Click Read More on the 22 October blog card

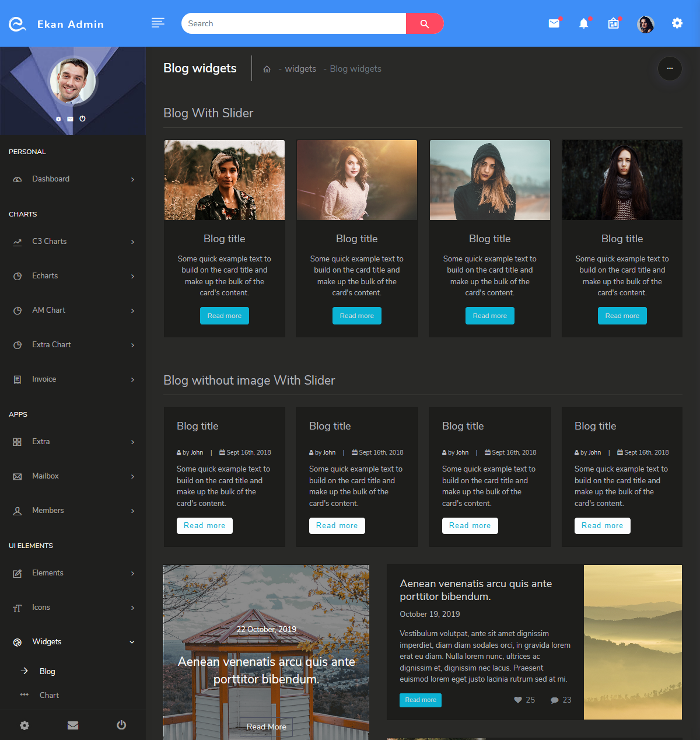coord(266,727)
